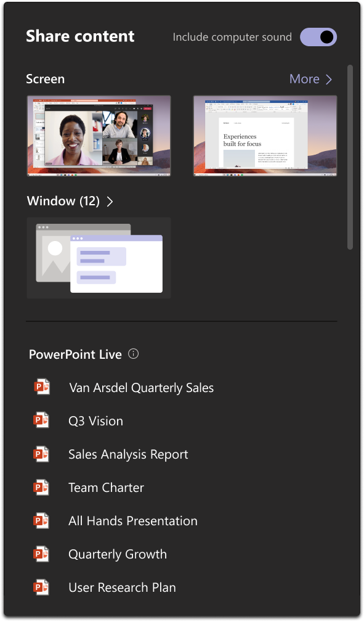This screenshot has width=364, height=622.
Task: Click PowerPoint icon beside Team Charter
Action: point(42,487)
